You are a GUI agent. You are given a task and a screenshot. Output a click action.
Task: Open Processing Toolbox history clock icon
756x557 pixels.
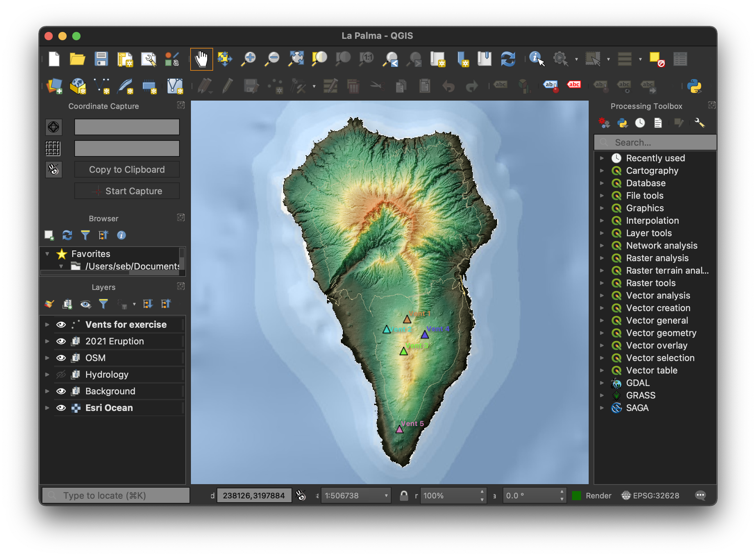640,123
